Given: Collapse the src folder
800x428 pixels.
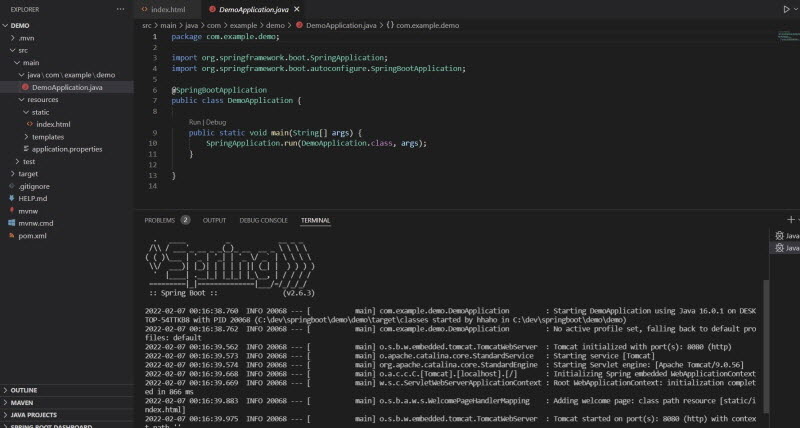Looking at the screenshot, I should (x=66, y=50).
